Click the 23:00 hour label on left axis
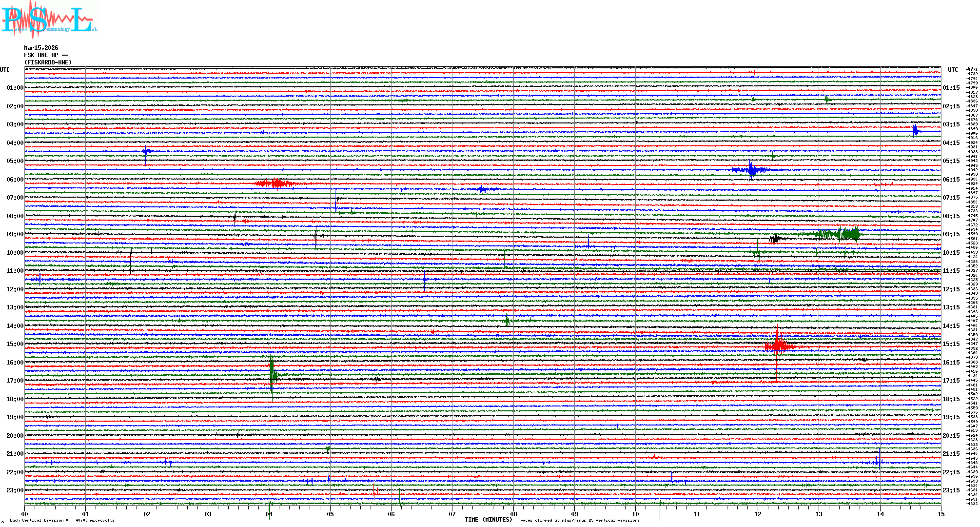 [x=15, y=490]
